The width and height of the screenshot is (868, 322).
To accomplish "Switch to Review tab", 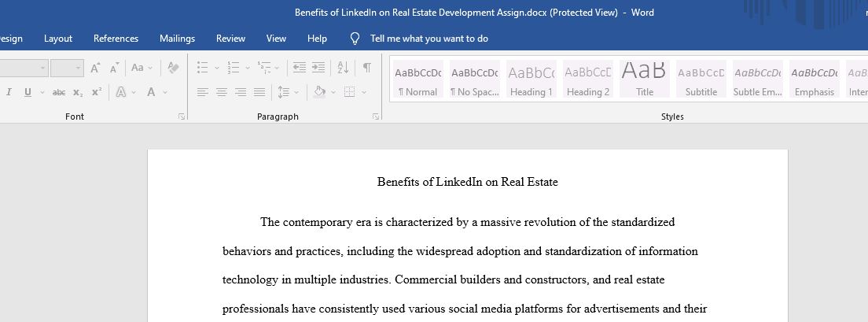I will click(x=230, y=39).
